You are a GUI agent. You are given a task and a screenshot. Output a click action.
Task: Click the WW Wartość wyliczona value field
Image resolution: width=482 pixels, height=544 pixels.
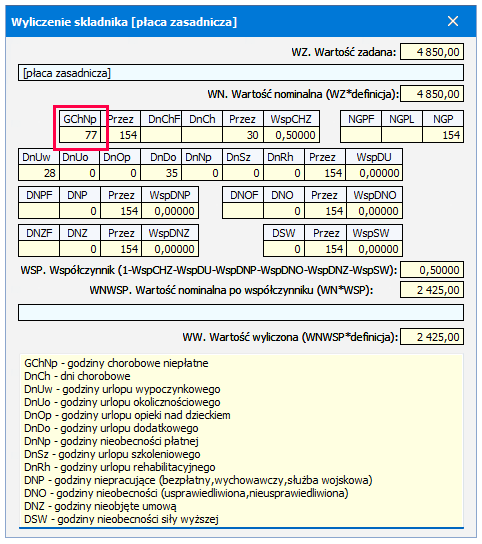pos(432,337)
